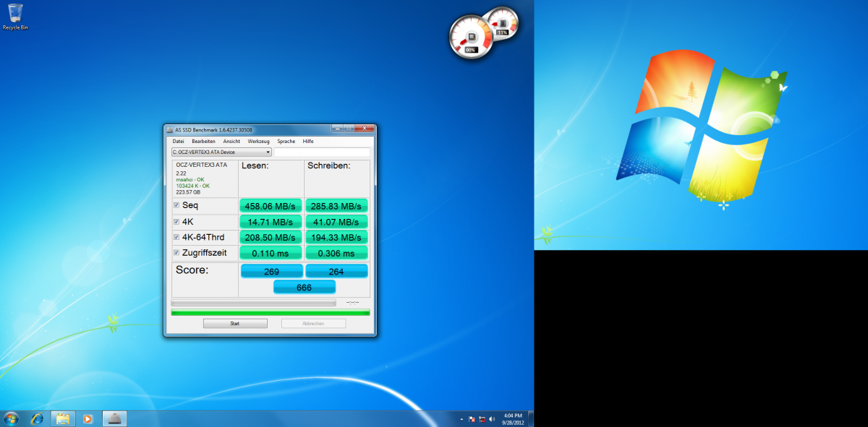Open the Werkzeug menu

(258, 141)
